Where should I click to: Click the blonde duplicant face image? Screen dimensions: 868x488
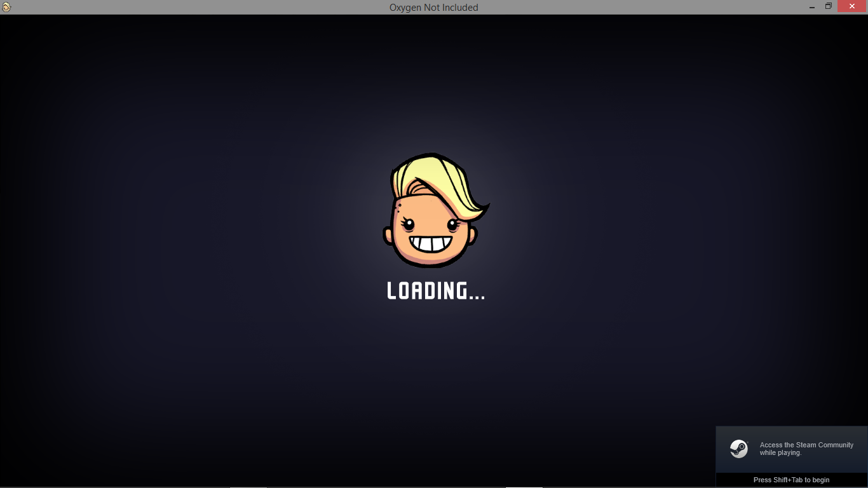(x=435, y=210)
